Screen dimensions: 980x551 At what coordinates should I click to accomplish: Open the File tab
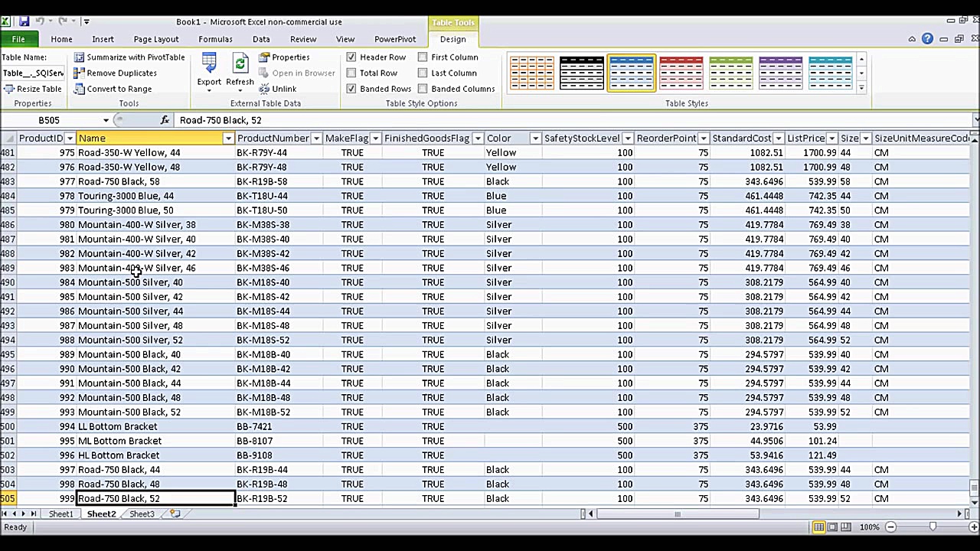[18, 39]
